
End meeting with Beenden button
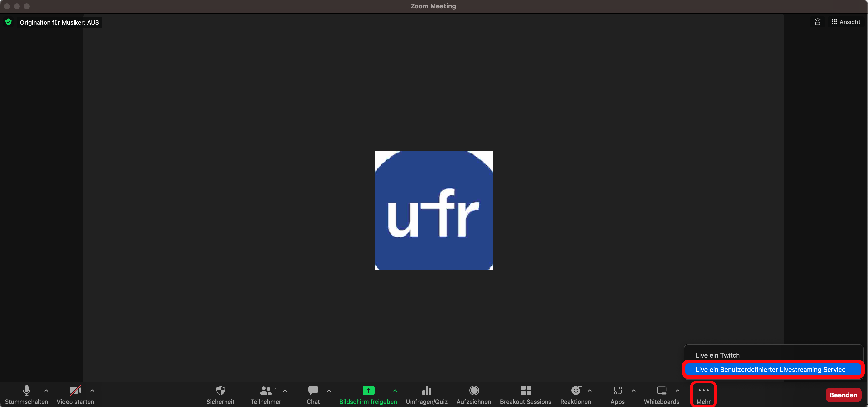click(x=843, y=395)
